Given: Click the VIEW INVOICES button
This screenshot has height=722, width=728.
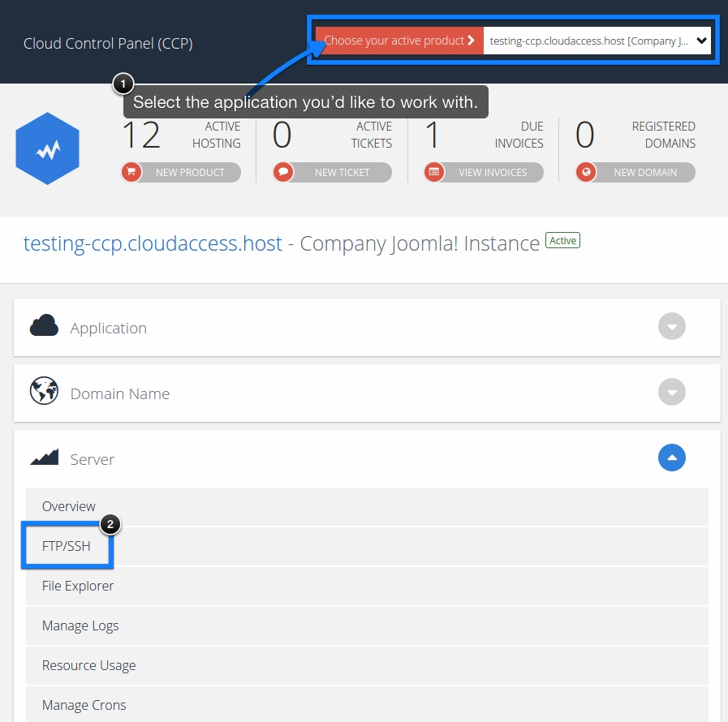Looking at the screenshot, I should (x=484, y=172).
